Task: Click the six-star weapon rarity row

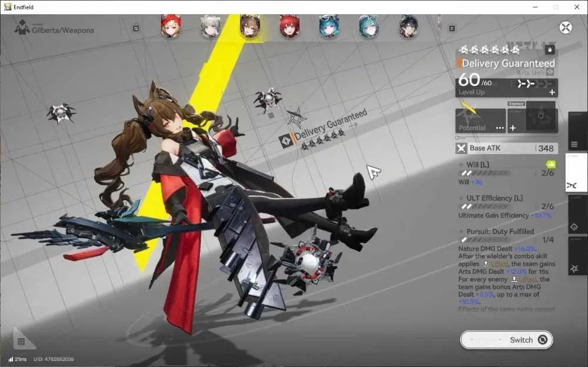Action: [x=490, y=49]
